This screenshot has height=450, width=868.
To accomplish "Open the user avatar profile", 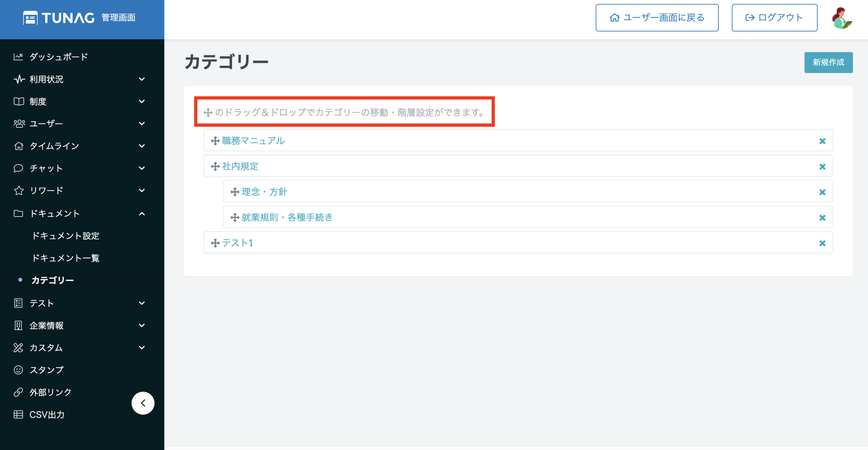I will click(x=842, y=18).
